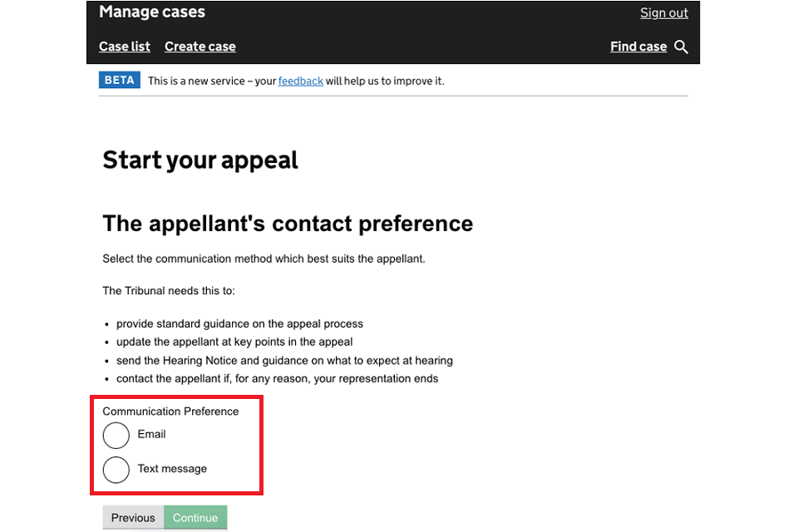Click the Hearing Notice bullet point

click(284, 361)
